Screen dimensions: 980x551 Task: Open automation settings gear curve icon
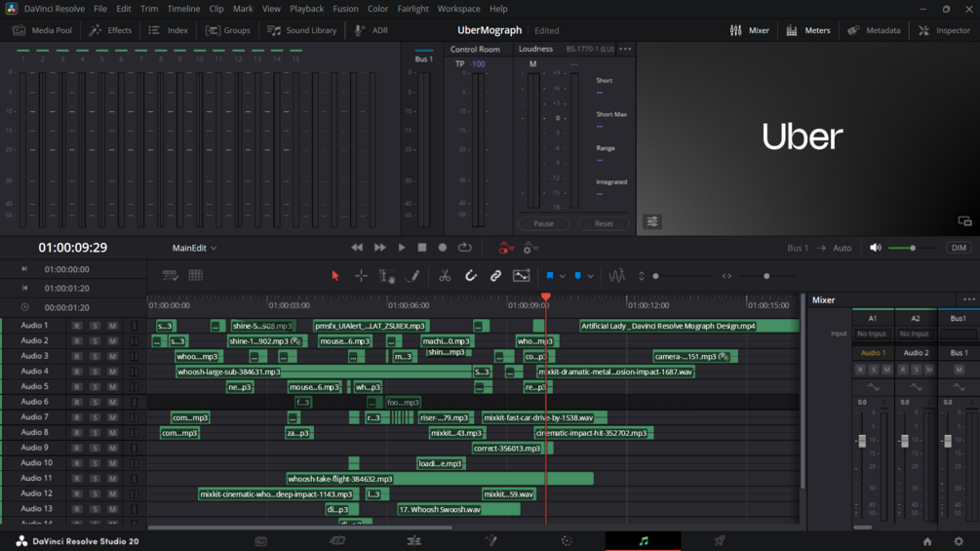pos(530,248)
